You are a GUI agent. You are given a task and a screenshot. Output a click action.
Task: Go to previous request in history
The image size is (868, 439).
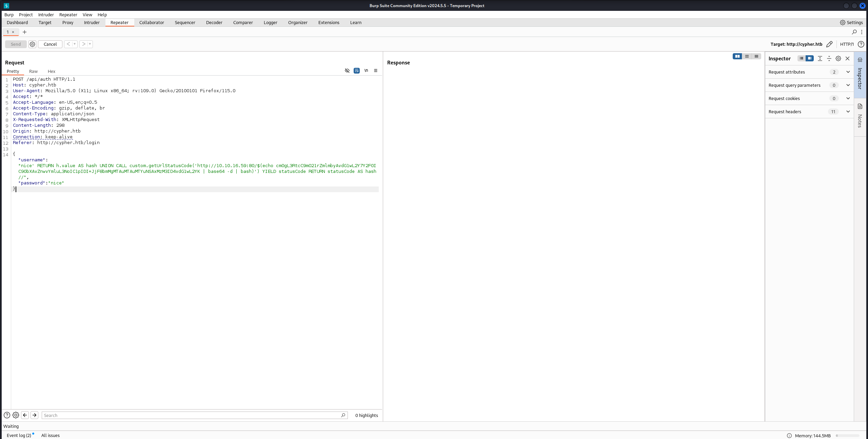[x=68, y=44]
